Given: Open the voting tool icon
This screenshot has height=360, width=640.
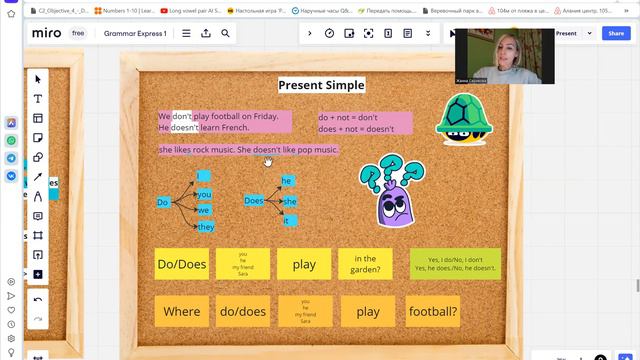Looking at the screenshot, I should tap(388, 33).
